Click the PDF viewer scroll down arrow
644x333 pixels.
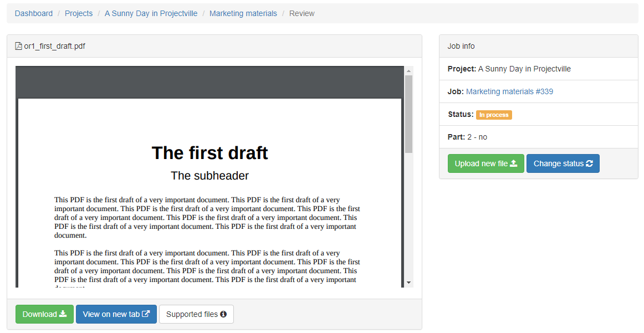(x=408, y=283)
